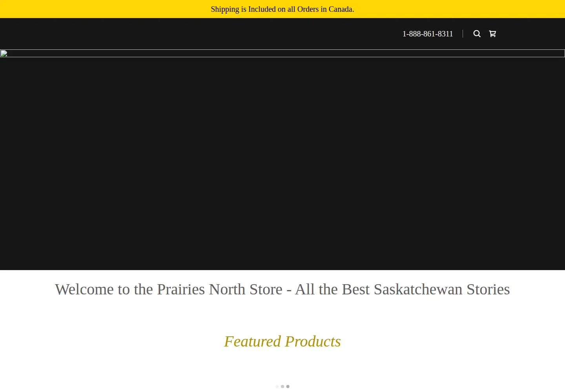
Task: Click the 'Featured Products' heading
Action: (282, 341)
